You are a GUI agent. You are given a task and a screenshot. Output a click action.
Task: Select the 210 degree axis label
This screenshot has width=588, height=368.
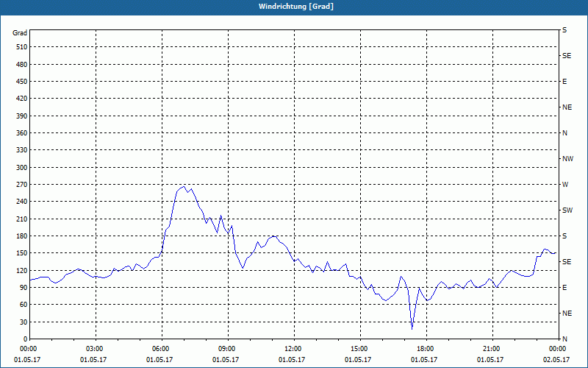point(22,219)
